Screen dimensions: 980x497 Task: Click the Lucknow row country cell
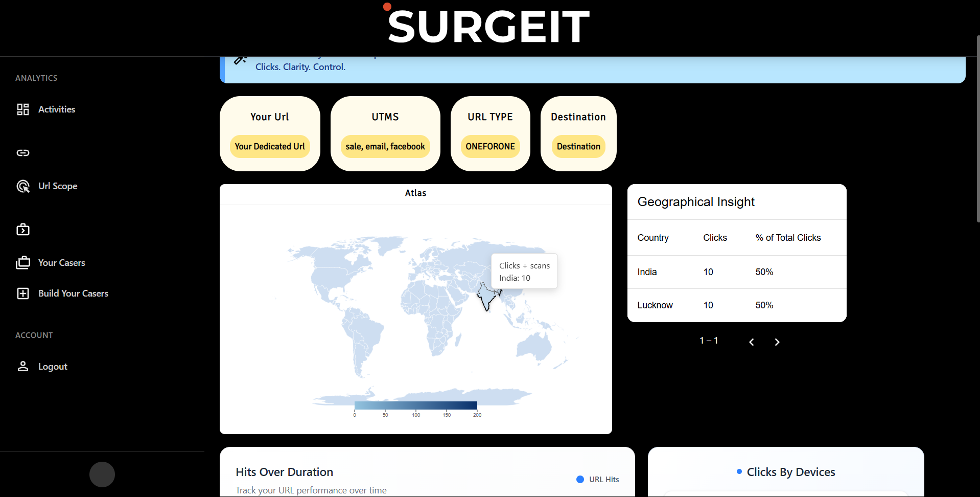coord(655,305)
